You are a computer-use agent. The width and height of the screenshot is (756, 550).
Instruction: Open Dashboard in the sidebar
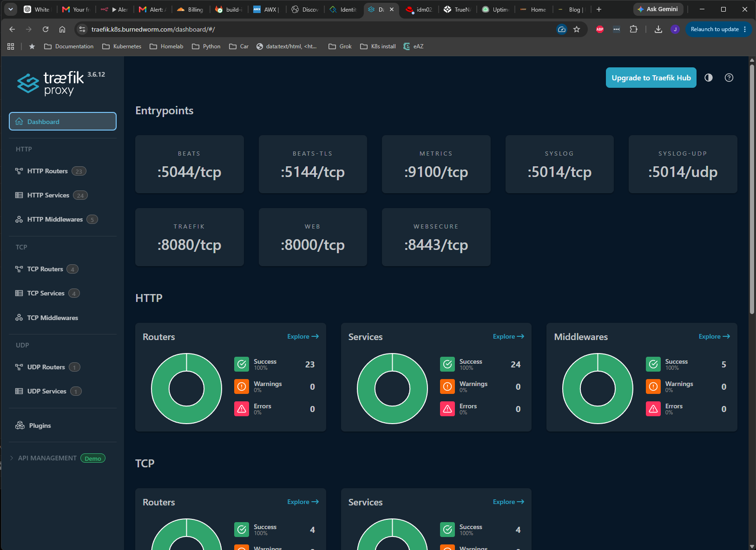coord(63,121)
